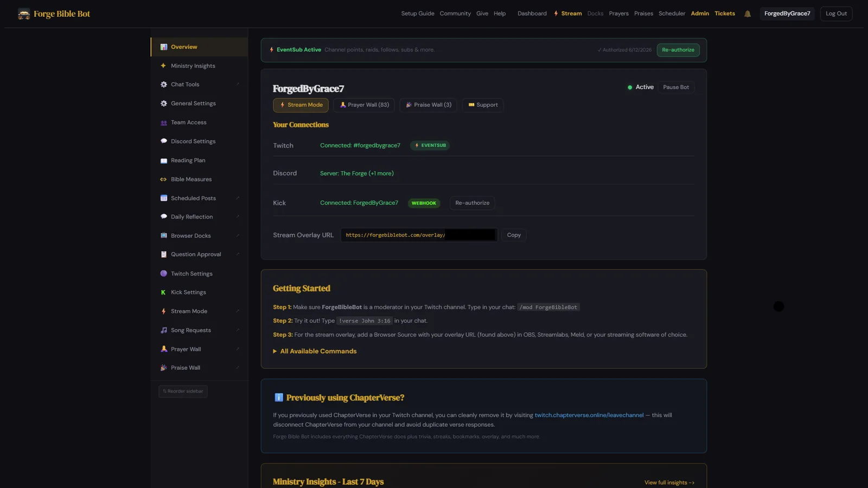The height and width of the screenshot is (488, 868).
Task: Click the Chat Tools gear icon
Action: (164, 85)
